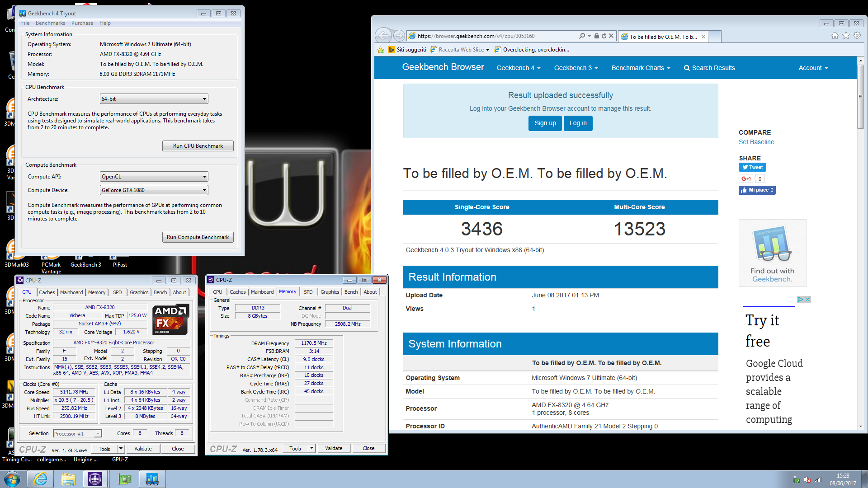The height and width of the screenshot is (488, 868).
Task: Switch to SPD tab in right CPU-Z
Action: tap(308, 292)
